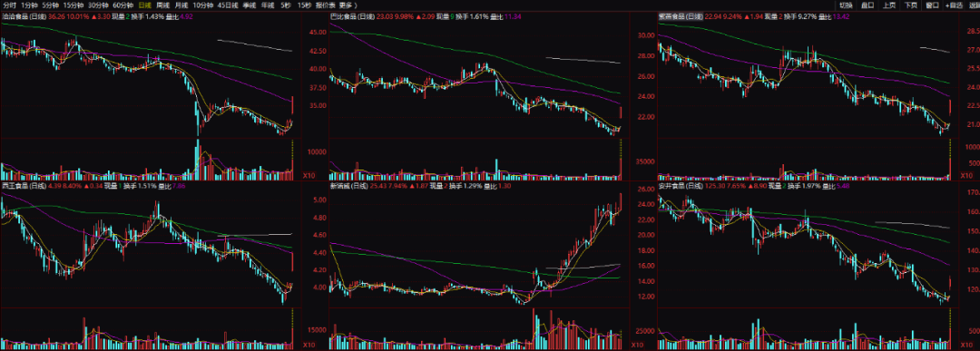Viewport: 980px width, 351px height.
Task: Open the 盘口 order book panel
Action: click(x=867, y=5)
